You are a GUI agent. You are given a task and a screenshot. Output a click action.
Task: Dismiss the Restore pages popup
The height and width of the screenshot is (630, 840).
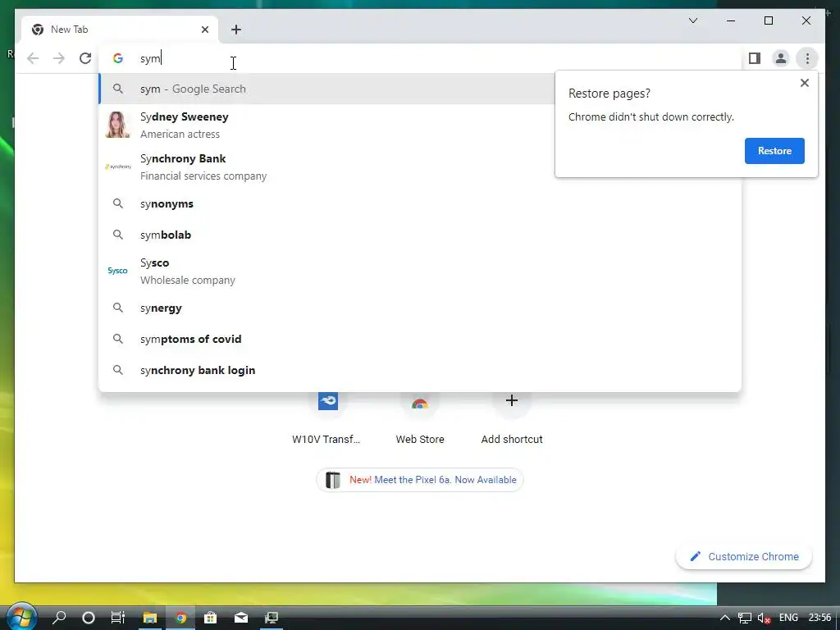[x=804, y=83]
